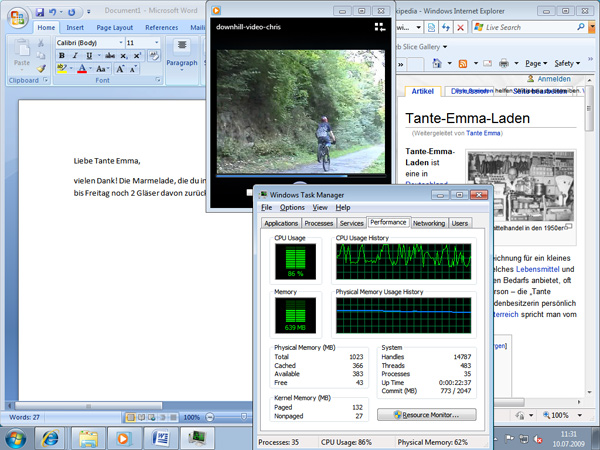Print the page using IE printer icon

(504, 63)
